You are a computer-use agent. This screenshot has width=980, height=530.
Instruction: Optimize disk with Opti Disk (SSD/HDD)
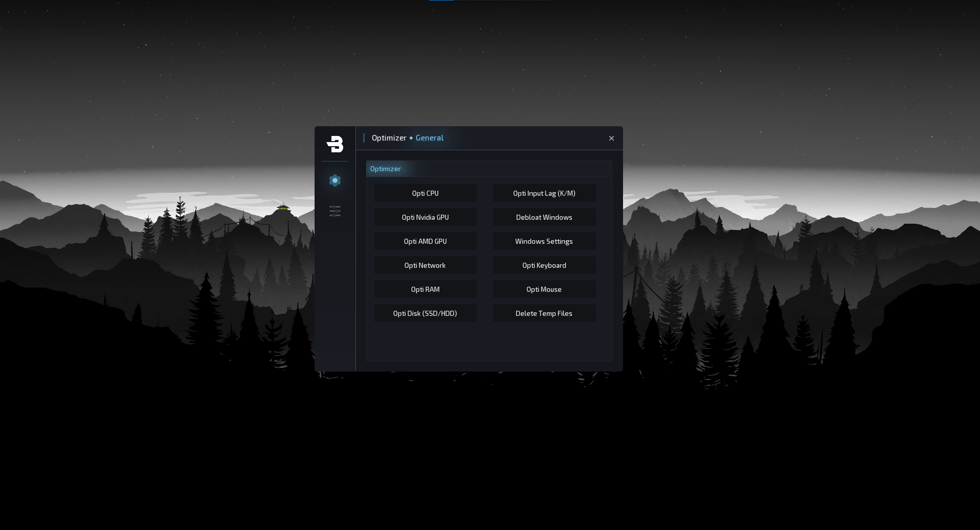[x=425, y=313]
